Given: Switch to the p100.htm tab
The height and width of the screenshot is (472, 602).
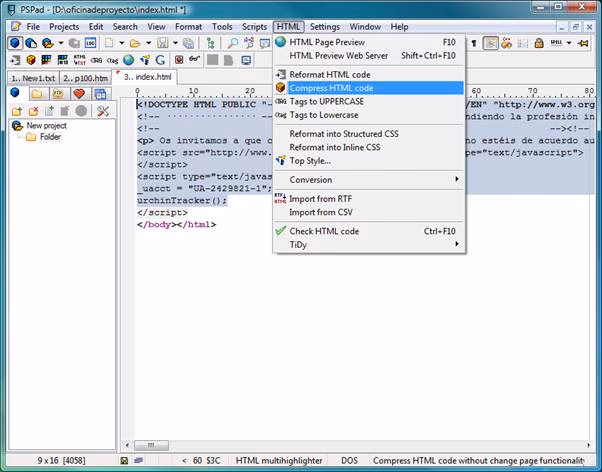Looking at the screenshot, I should pyautogui.click(x=85, y=78).
